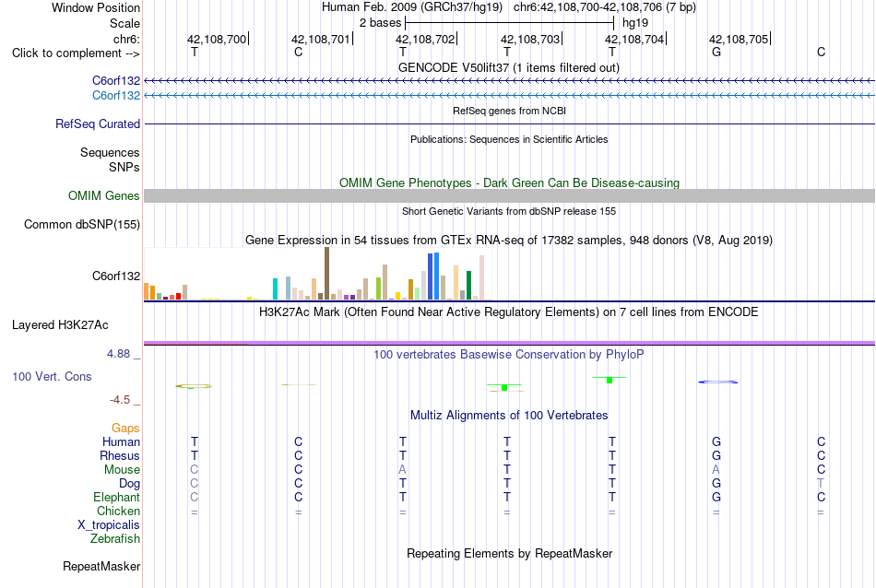Click the purple H3K27Ac signal band
876x588 pixels.
coord(509,343)
